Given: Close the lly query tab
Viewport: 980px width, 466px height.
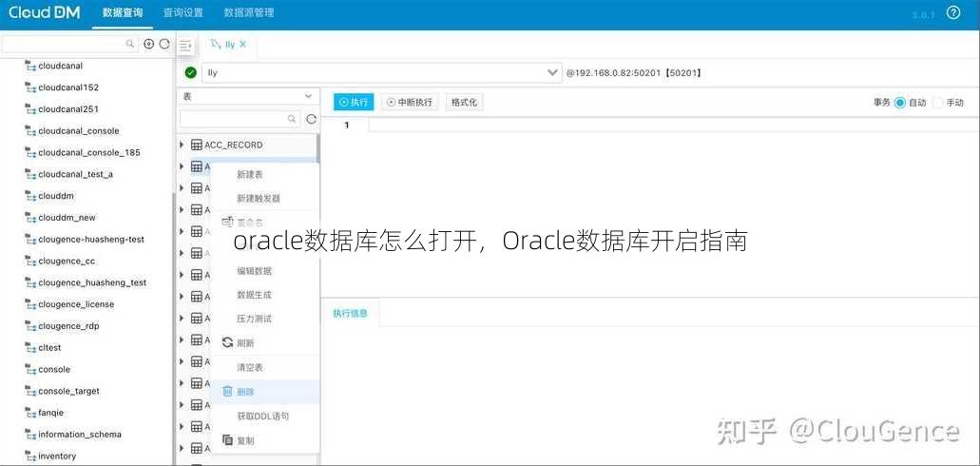Looking at the screenshot, I should (243, 45).
